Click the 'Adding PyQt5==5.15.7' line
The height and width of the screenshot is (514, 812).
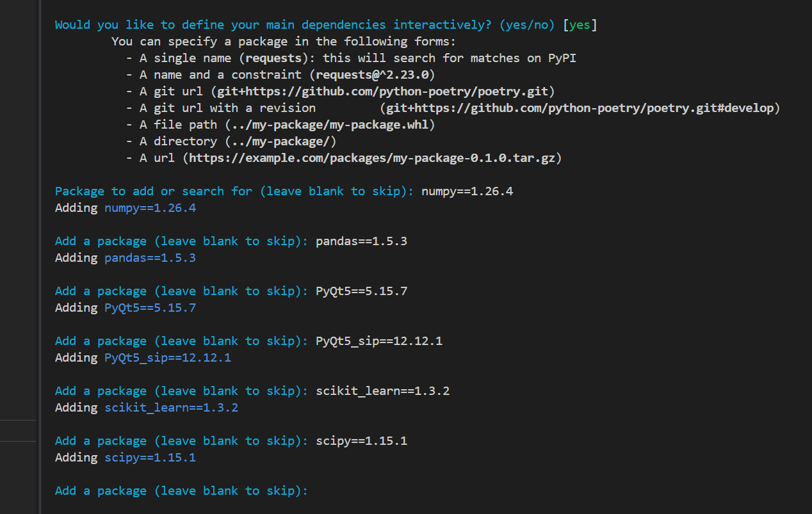(x=126, y=308)
